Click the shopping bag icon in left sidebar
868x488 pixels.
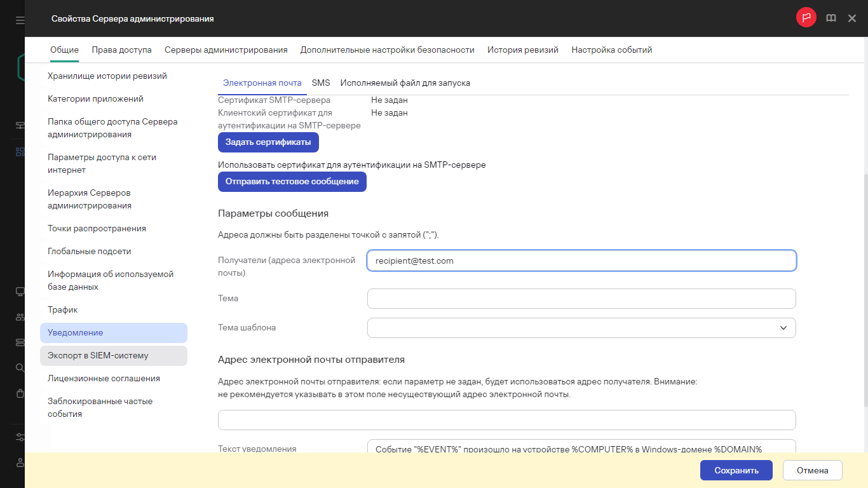(20, 393)
